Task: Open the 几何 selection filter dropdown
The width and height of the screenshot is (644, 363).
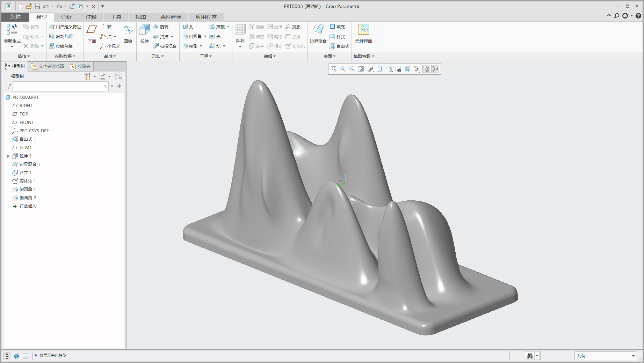Action: pos(633,356)
